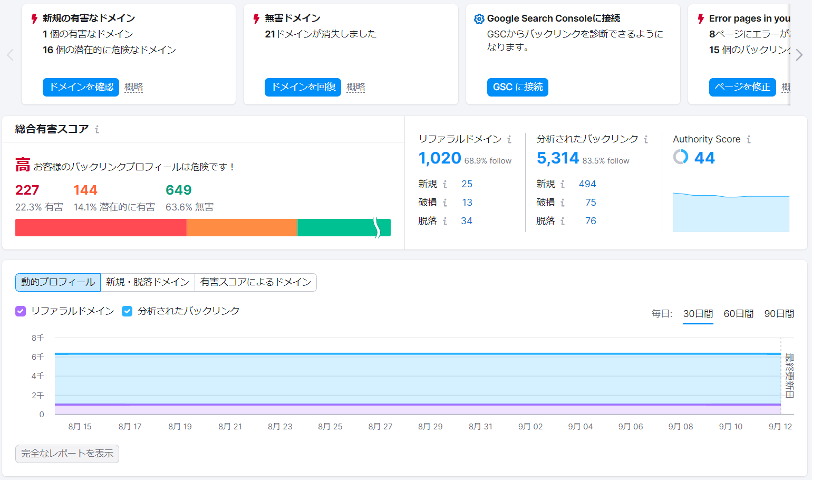Uncheck the リファラルドメイン chart checkbox
This screenshot has width=815, height=480.
tap(21, 311)
